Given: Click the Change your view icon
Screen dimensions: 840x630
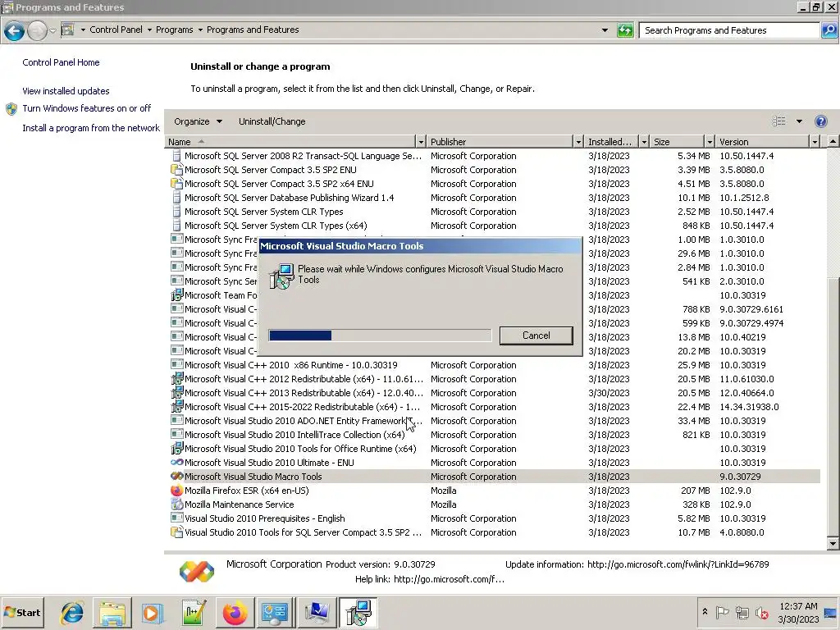Looking at the screenshot, I should (779, 121).
